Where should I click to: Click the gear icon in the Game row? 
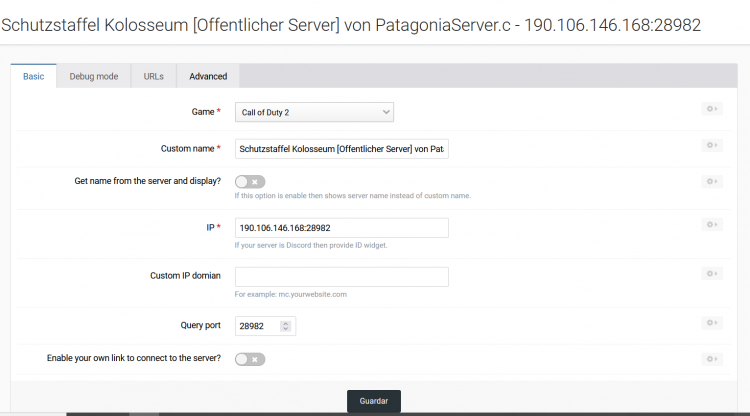[x=711, y=108]
